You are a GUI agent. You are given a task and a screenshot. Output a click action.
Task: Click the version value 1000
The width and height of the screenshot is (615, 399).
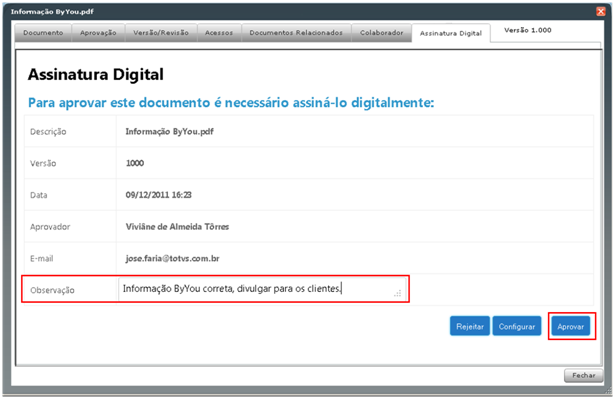tap(135, 163)
